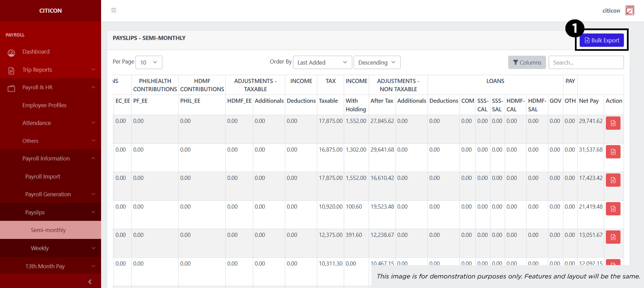The width and height of the screenshot is (644, 288).
Task: Click the Dashboard gauge icon
Action: click(11, 52)
